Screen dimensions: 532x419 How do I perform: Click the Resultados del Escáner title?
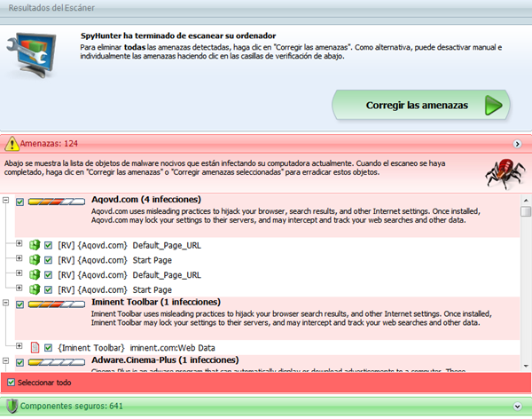51,7
